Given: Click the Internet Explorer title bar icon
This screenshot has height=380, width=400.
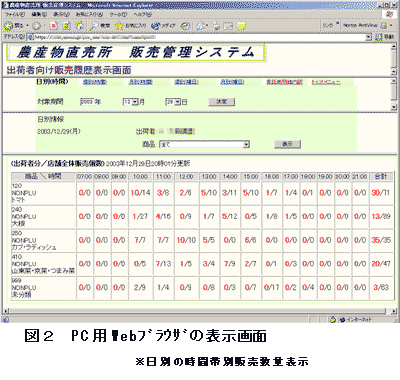Looking at the screenshot, I should 6,5.
